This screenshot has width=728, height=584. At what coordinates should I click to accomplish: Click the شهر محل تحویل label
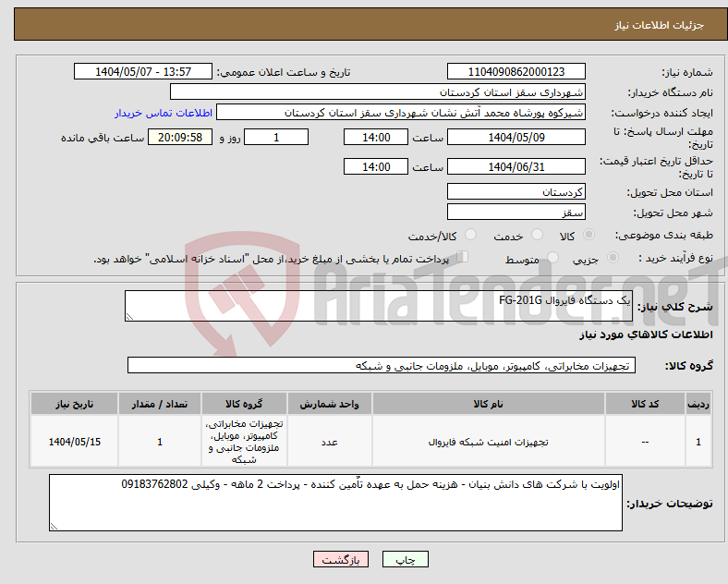point(673,213)
